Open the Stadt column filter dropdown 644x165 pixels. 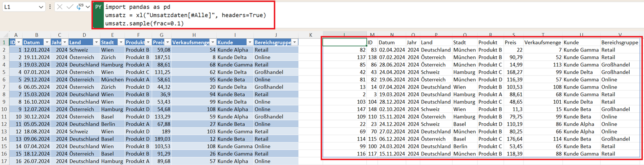tap(121, 42)
